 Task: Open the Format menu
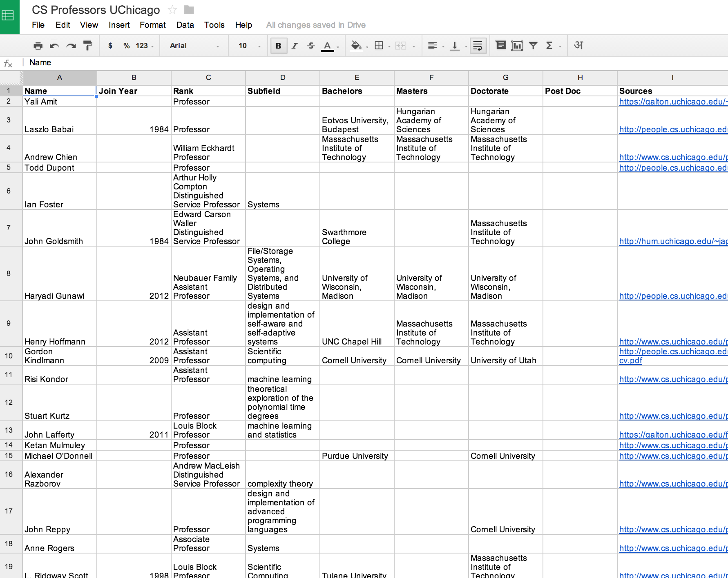[x=153, y=25]
